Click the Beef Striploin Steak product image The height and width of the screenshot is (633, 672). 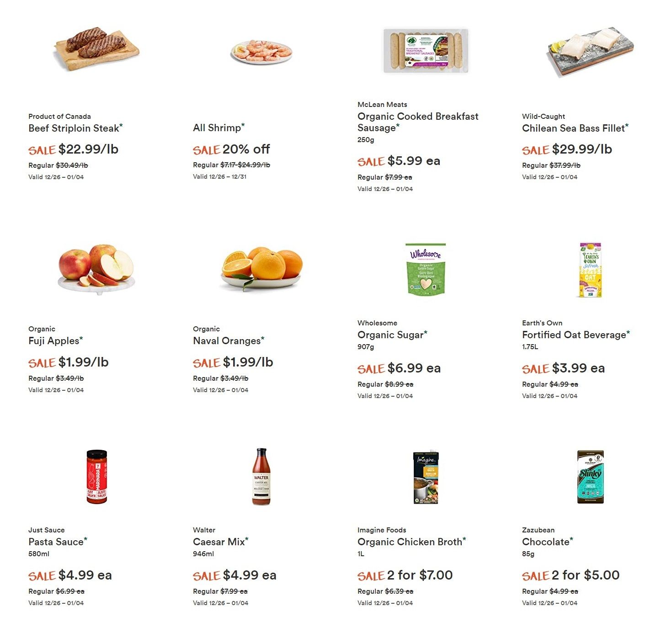coord(97,49)
